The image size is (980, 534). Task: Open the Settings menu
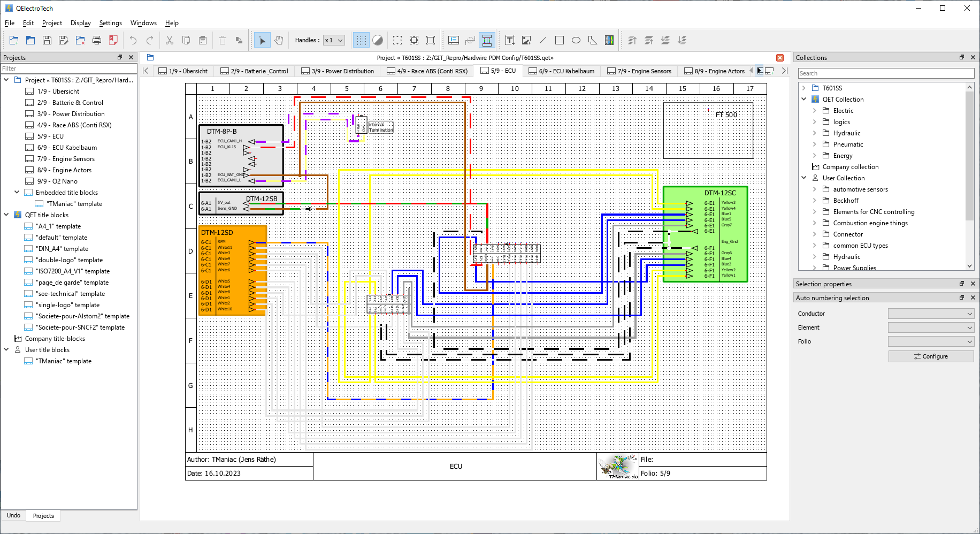coord(110,23)
